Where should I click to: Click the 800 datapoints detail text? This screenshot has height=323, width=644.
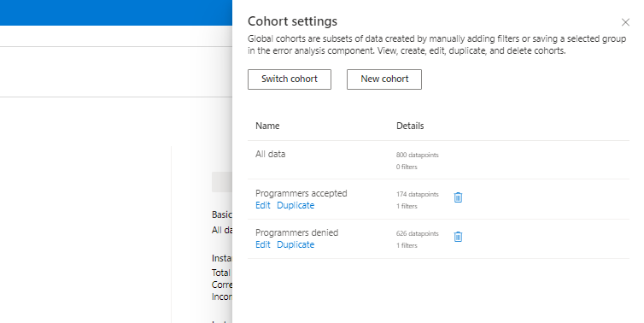[418, 155]
